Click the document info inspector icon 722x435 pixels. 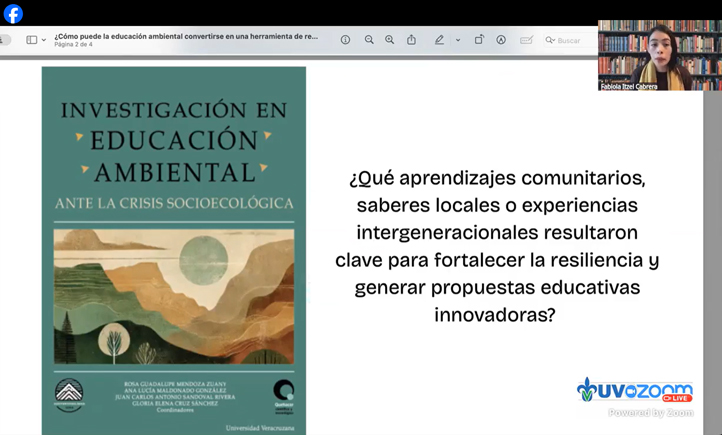[345, 40]
